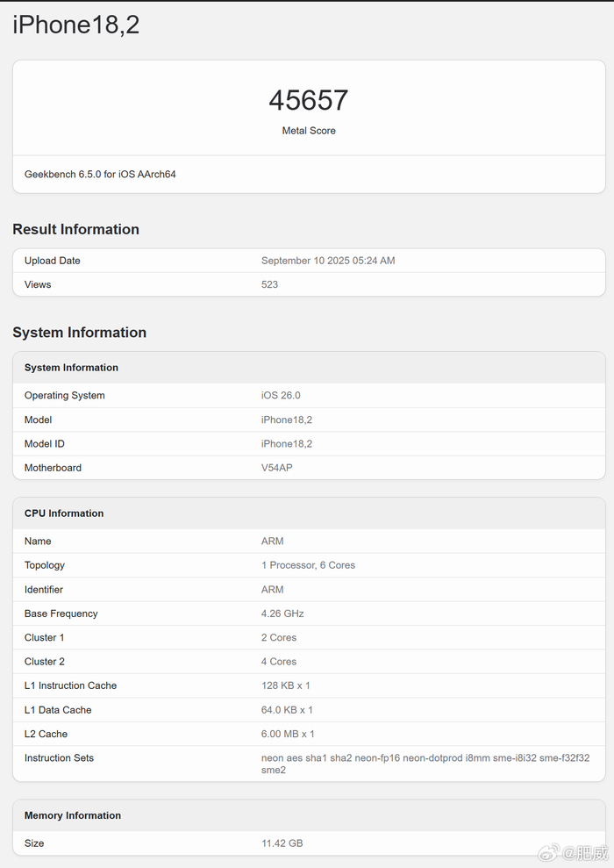Select the V54AP motherboard value
This screenshot has height=868, width=614.
[276, 468]
